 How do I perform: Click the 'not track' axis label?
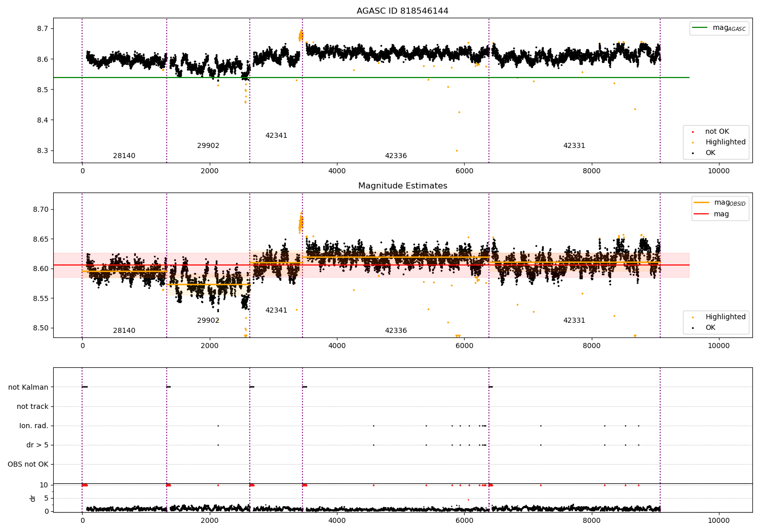pyautogui.click(x=32, y=407)
